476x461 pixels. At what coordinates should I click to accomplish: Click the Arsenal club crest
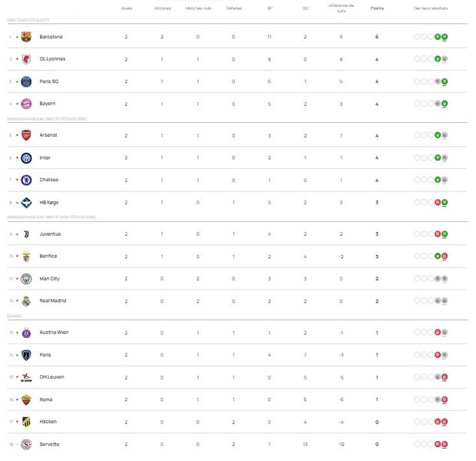coord(26,135)
